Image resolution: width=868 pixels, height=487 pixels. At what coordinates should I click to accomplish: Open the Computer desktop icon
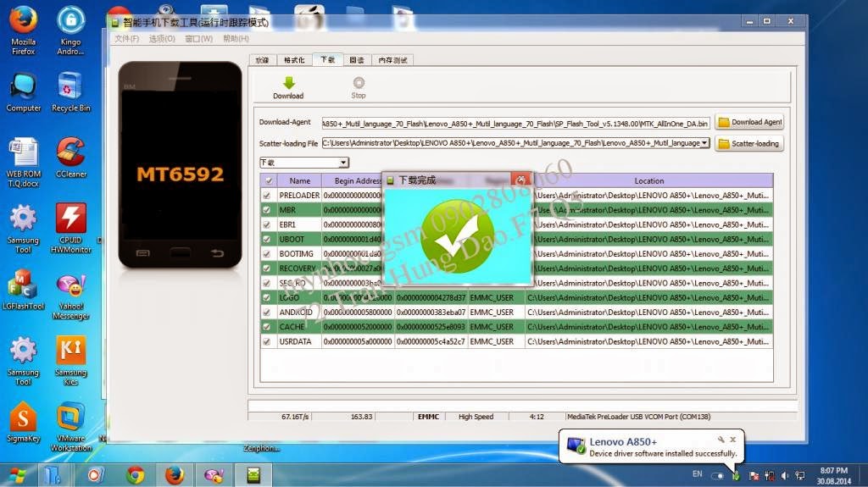point(23,92)
